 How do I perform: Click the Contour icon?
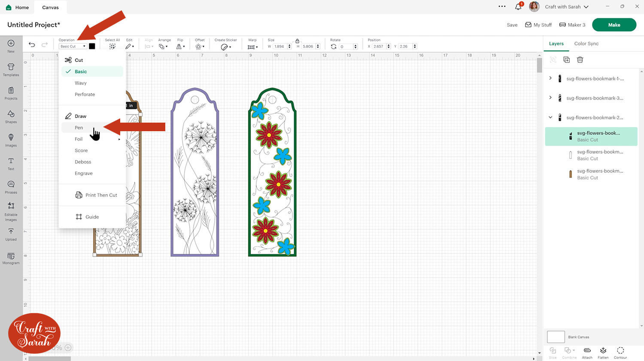click(620, 352)
